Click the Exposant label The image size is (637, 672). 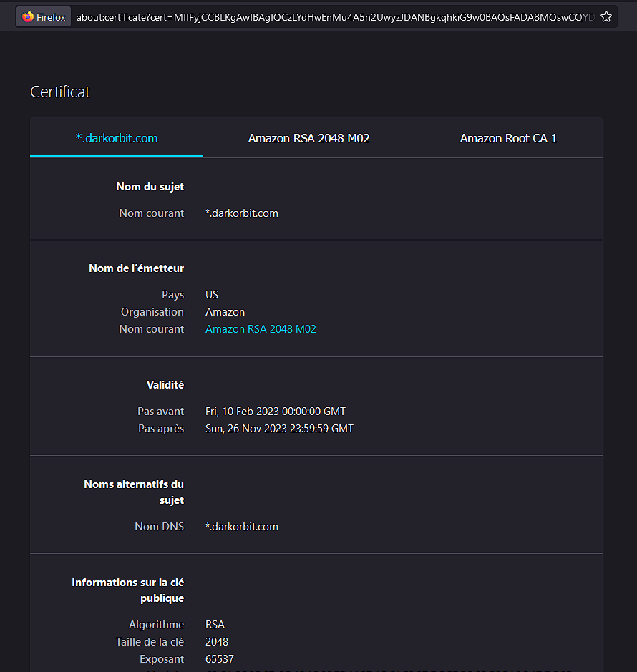point(162,658)
